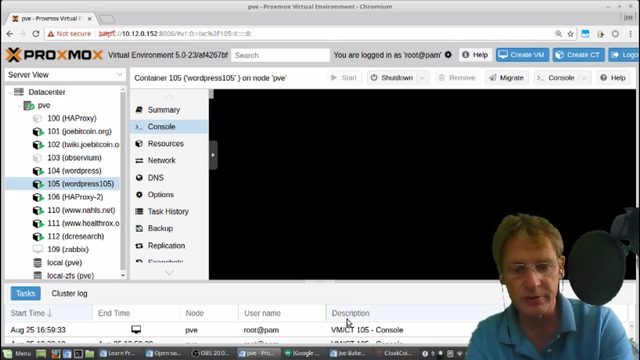Bookmark page with star icon

click(x=571, y=34)
